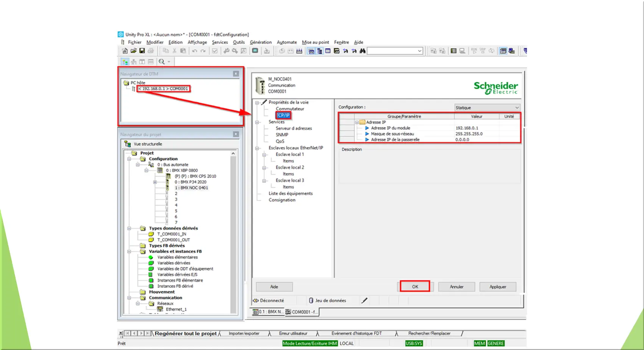Click the Annuler button
This screenshot has height=350, width=644.
point(456,287)
